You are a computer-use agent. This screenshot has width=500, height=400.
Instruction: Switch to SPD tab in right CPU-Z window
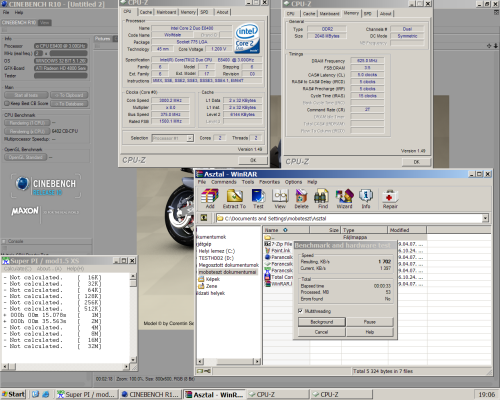tap(368, 14)
